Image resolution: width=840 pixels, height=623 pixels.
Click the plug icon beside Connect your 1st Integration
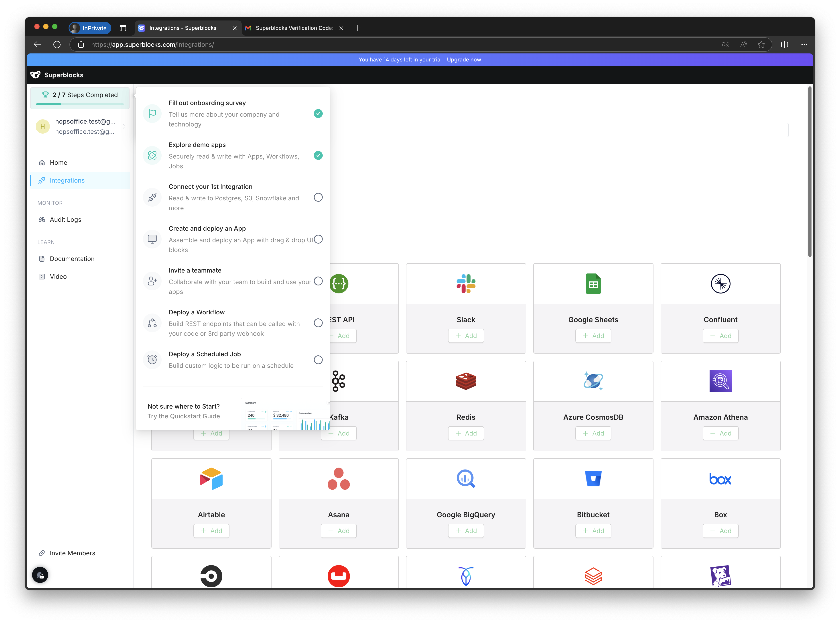coord(152,197)
